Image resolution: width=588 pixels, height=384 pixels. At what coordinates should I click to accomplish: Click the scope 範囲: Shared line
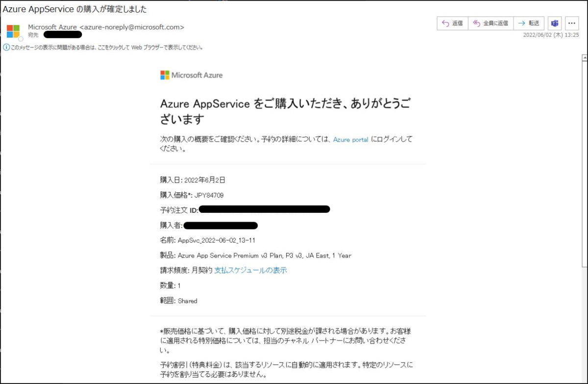[179, 301]
